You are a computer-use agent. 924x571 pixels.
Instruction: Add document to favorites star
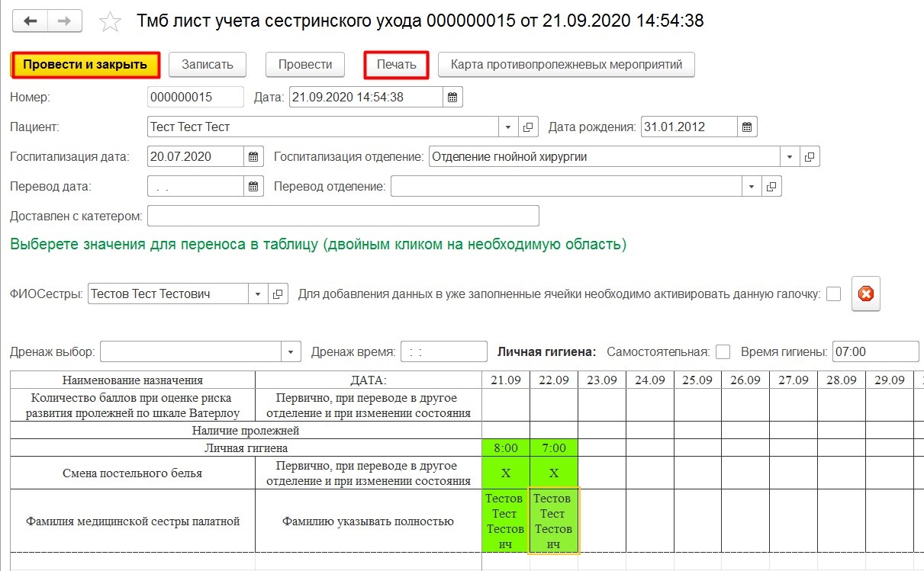pyautogui.click(x=111, y=22)
